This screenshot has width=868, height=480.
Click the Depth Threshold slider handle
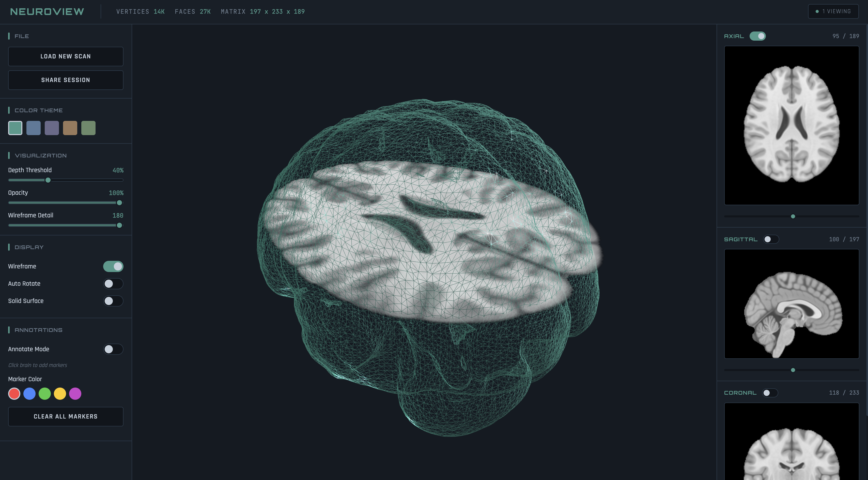[x=48, y=180]
